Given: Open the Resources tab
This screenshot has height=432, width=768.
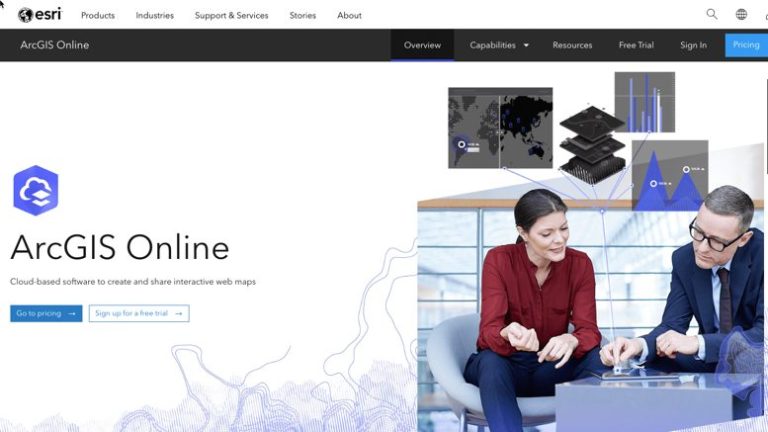Looking at the screenshot, I should click(572, 45).
